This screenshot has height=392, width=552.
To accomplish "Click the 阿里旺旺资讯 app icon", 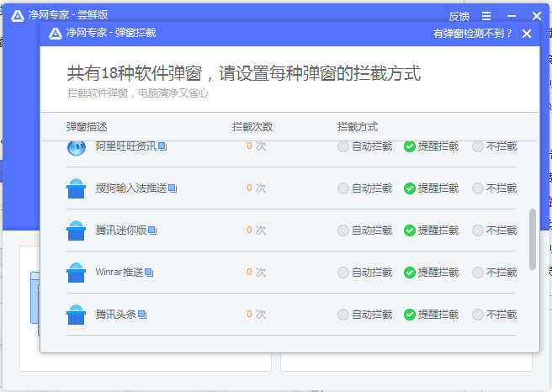I will (76, 148).
